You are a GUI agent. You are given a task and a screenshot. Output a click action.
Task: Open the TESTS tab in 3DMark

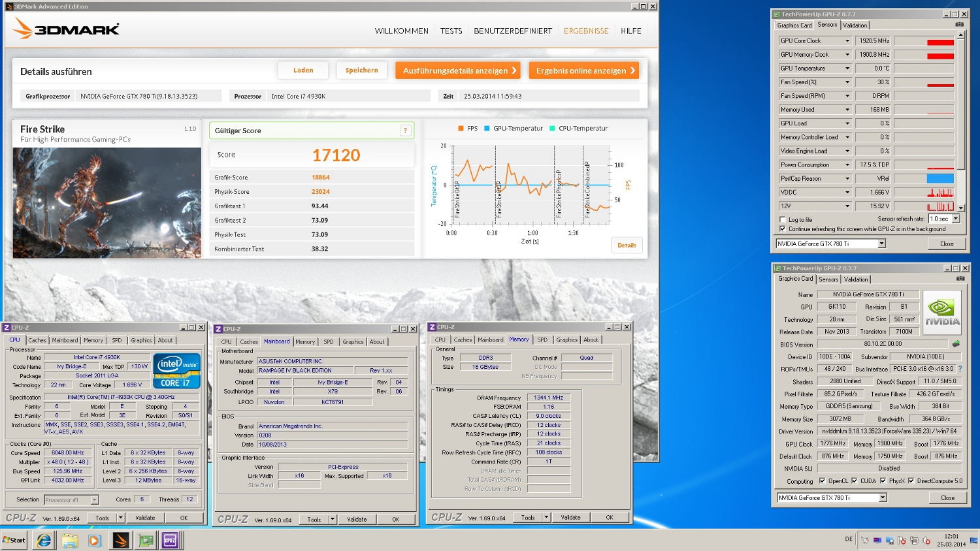[x=451, y=31]
